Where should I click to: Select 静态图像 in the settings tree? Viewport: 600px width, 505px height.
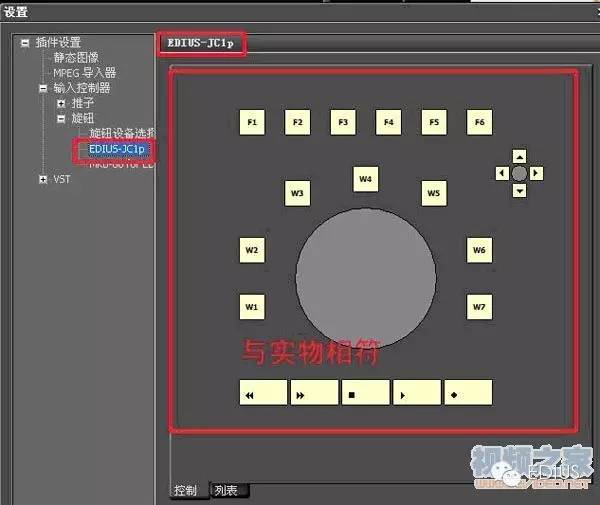click(76, 58)
